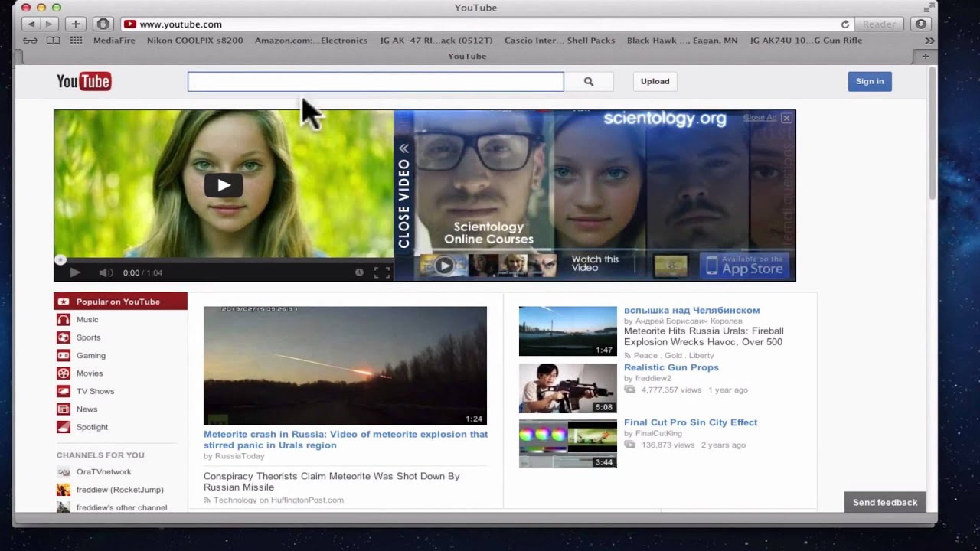
Task: Click the Safari address bar URL field
Action: tap(485, 24)
